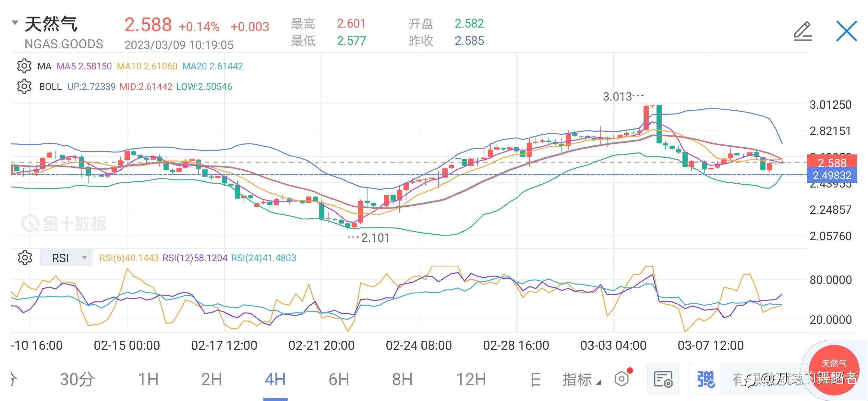
Task: Click the 2.49832 blue price line label
Action: point(832,175)
